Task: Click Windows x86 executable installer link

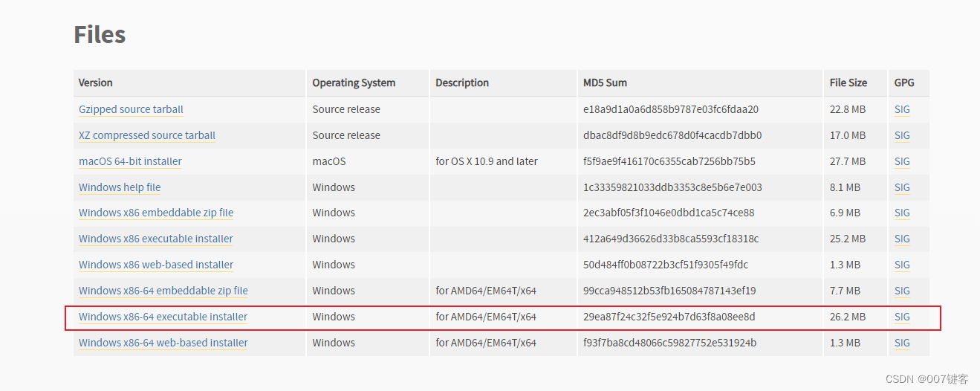Action: (x=156, y=239)
